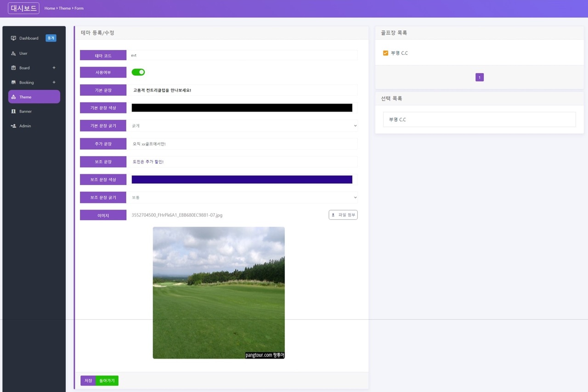Expand the Booking submenu plus sign

[54, 82]
